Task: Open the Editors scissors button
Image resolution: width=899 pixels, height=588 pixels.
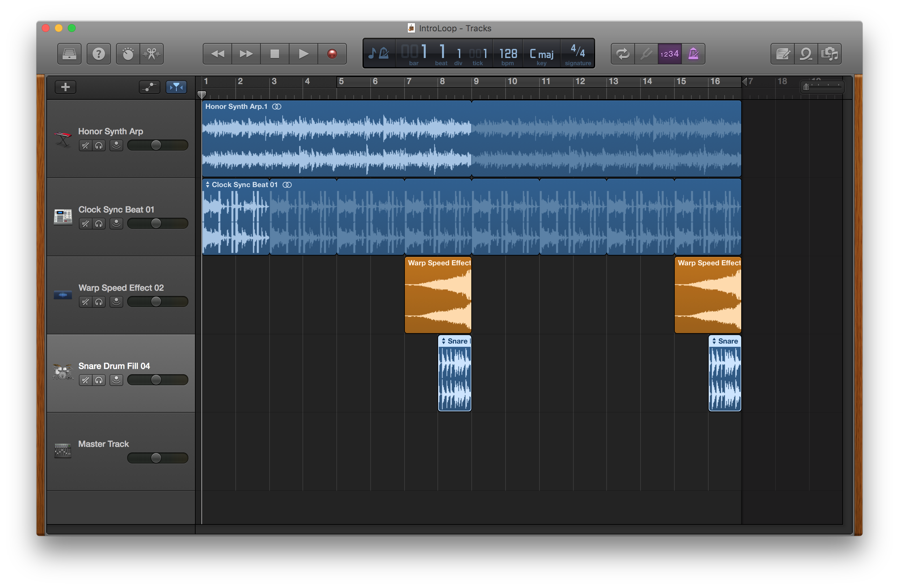Action: (x=152, y=54)
